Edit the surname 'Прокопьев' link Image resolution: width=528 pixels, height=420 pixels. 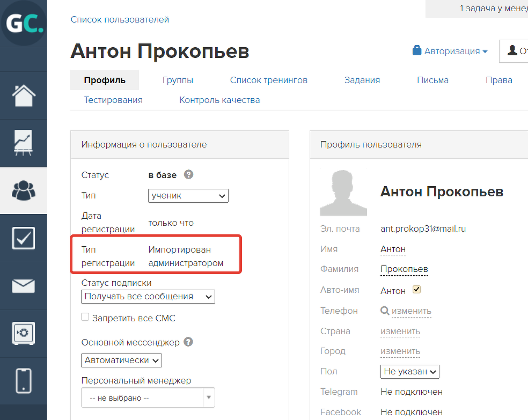[404, 269]
